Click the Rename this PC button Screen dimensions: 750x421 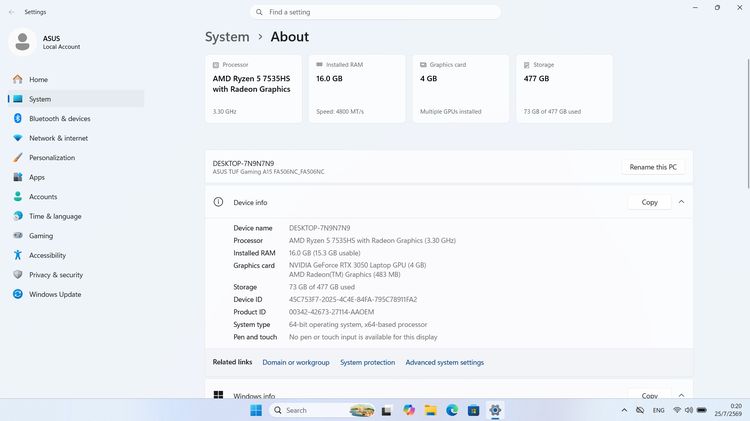pos(653,167)
